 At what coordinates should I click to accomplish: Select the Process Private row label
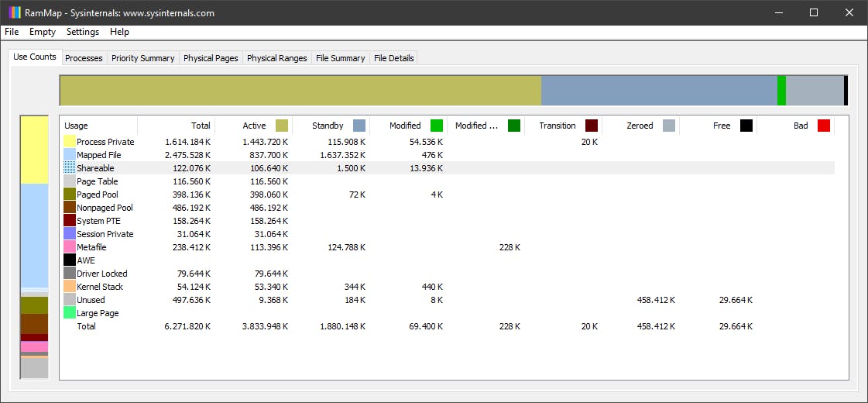pyautogui.click(x=105, y=142)
